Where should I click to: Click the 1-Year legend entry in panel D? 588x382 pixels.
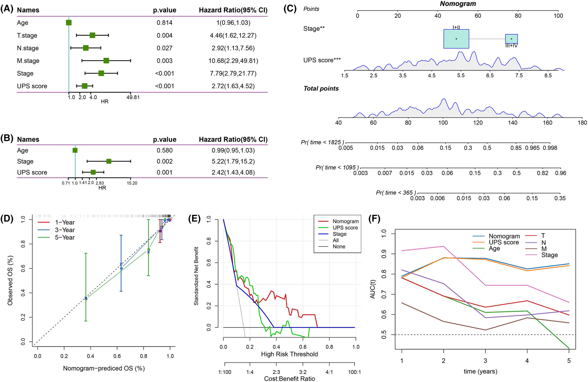pyautogui.click(x=56, y=222)
